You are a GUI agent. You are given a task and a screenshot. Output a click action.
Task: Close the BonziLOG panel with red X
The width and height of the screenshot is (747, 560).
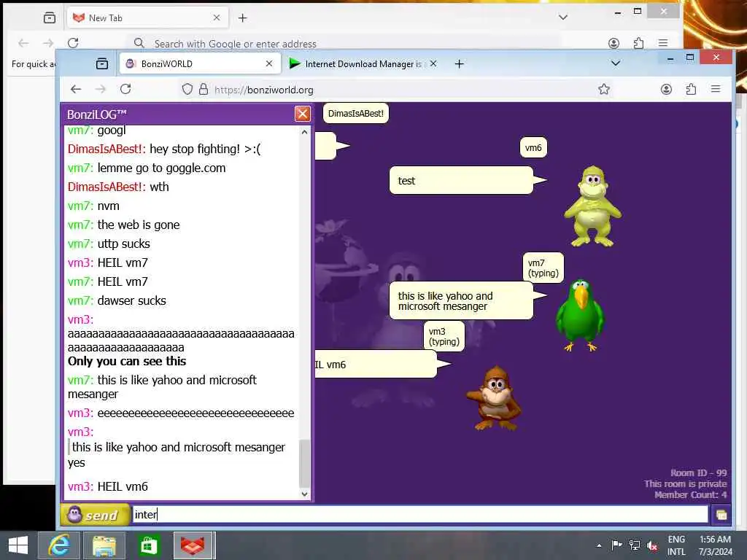coord(303,114)
